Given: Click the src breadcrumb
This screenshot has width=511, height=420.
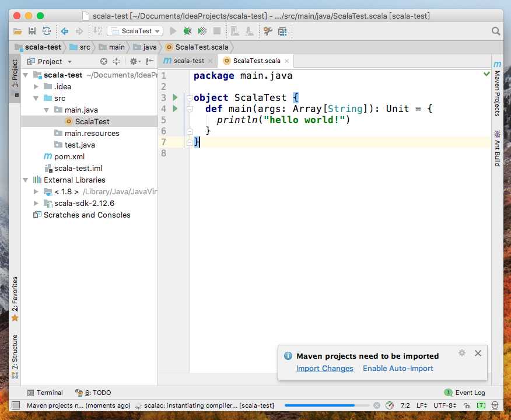Looking at the screenshot, I should 80,47.
